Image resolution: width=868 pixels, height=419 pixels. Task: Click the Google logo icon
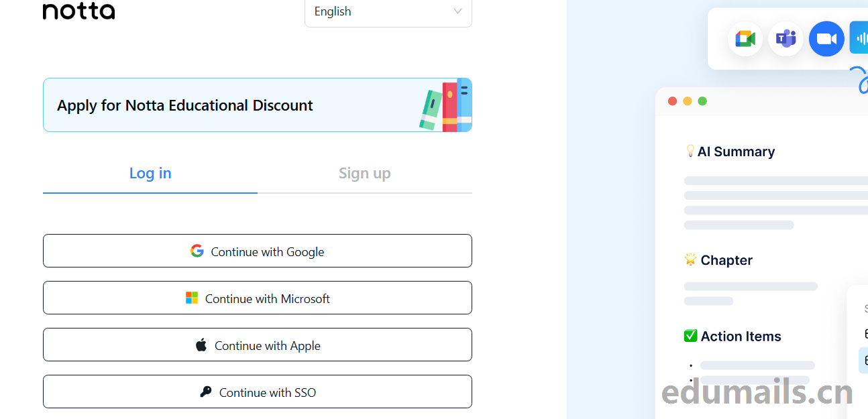197,251
